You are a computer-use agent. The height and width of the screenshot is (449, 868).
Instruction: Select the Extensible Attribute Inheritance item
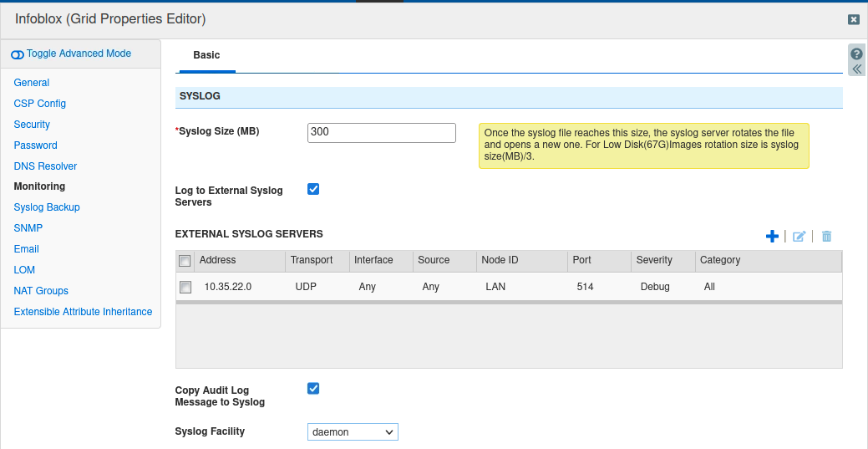[83, 312]
